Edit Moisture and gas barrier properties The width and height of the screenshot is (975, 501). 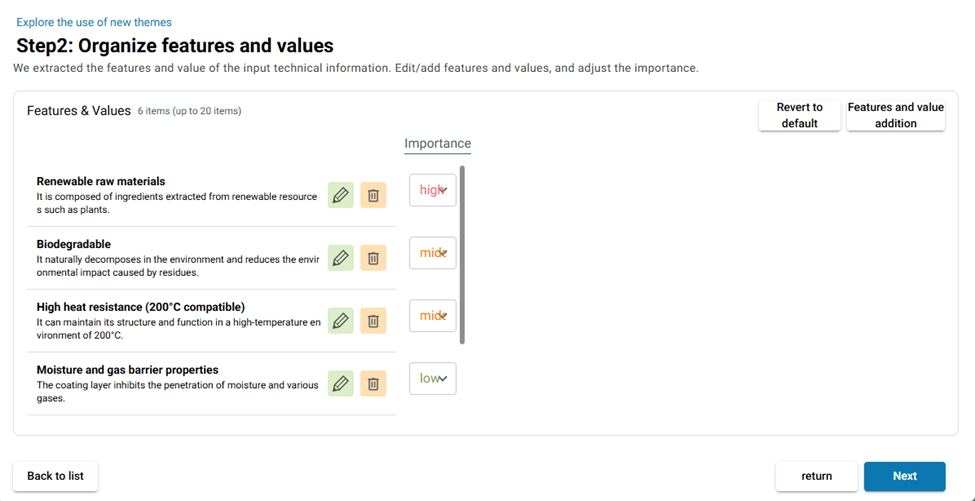point(340,384)
